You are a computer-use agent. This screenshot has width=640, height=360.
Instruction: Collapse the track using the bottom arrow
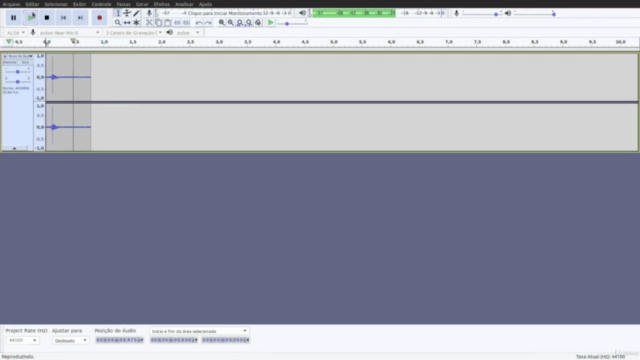click(x=15, y=148)
